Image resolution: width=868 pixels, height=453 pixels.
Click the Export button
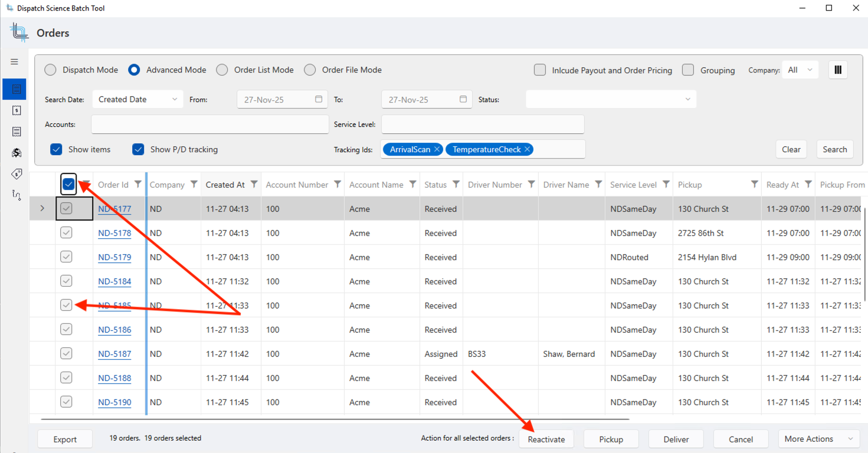coord(65,439)
